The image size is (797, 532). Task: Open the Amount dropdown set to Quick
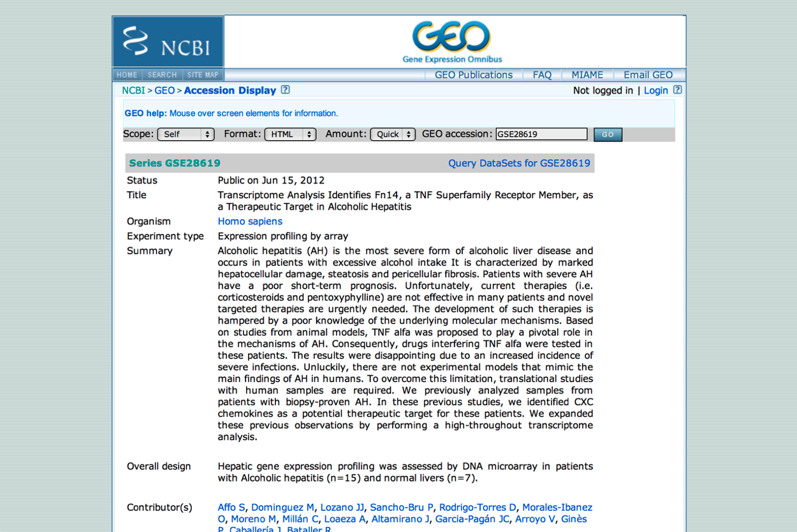tap(393, 134)
